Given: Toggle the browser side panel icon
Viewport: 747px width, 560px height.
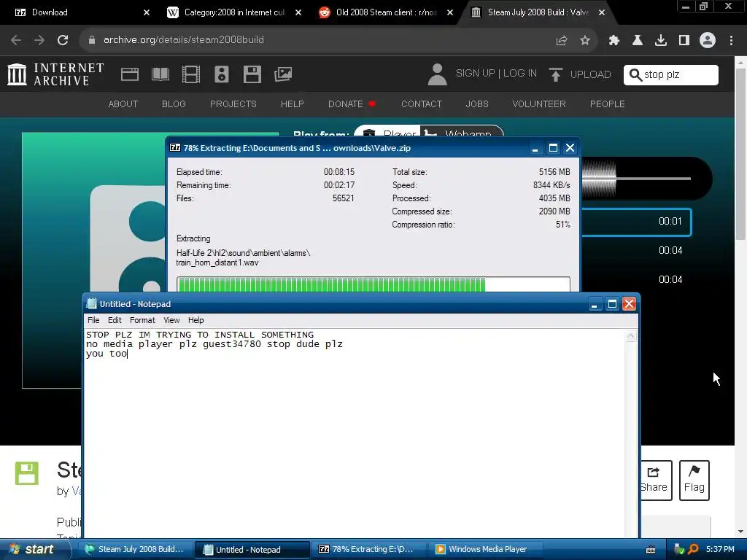Looking at the screenshot, I should click(684, 41).
